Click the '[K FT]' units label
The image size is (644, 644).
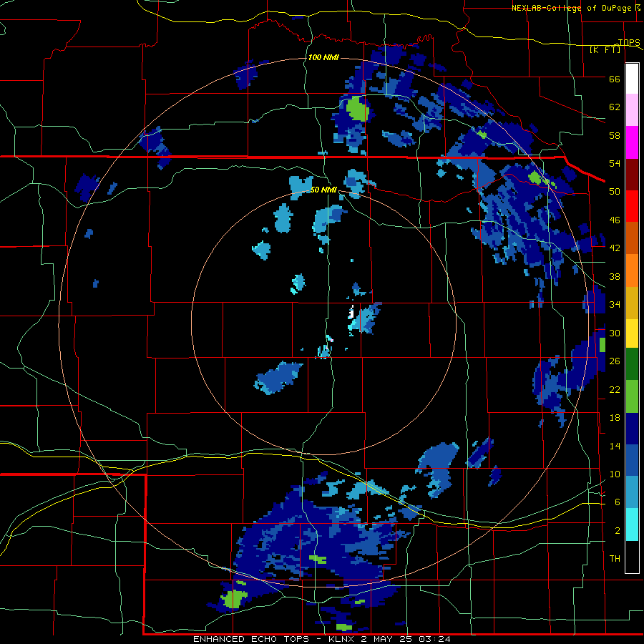click(605, 50)
